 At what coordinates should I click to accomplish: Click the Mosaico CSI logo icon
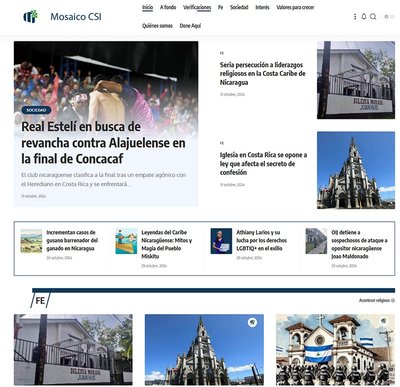[30, 16]
